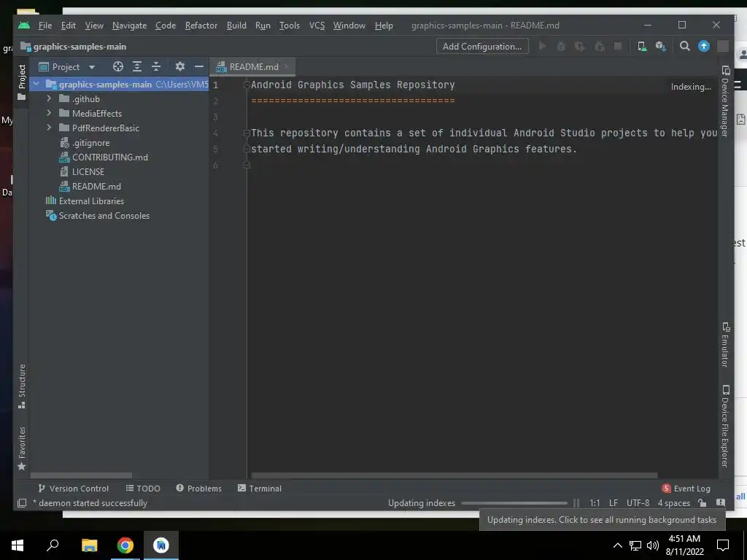Fold the paragraph at editor line 4
This screenshot has height=560, width=747.
(247, 133)
